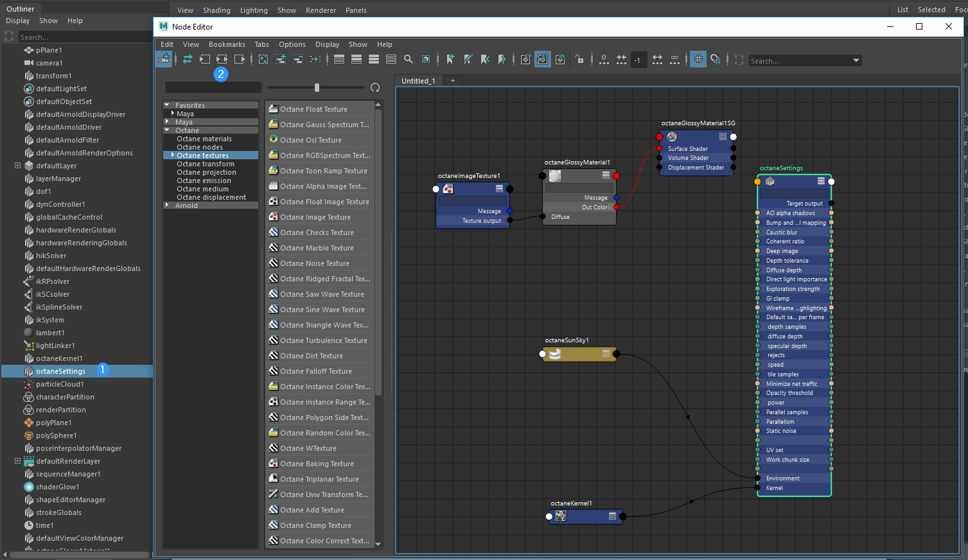Toggle snap to grid magnet icon
This screenshot has width=968, height=560.
tap(716, 60)
